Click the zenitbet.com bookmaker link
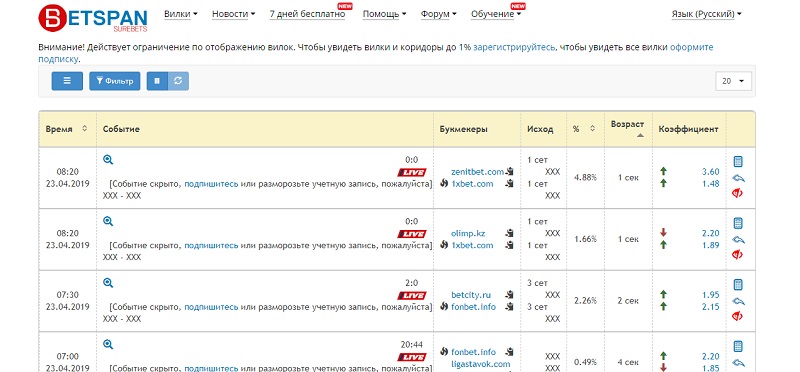Image resolution: width=800 pixels, height=372 pixels. click(477, 172)
